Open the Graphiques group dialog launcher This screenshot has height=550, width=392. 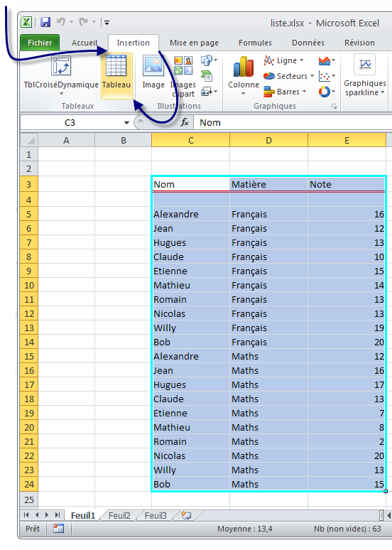(x=334, y=107)
